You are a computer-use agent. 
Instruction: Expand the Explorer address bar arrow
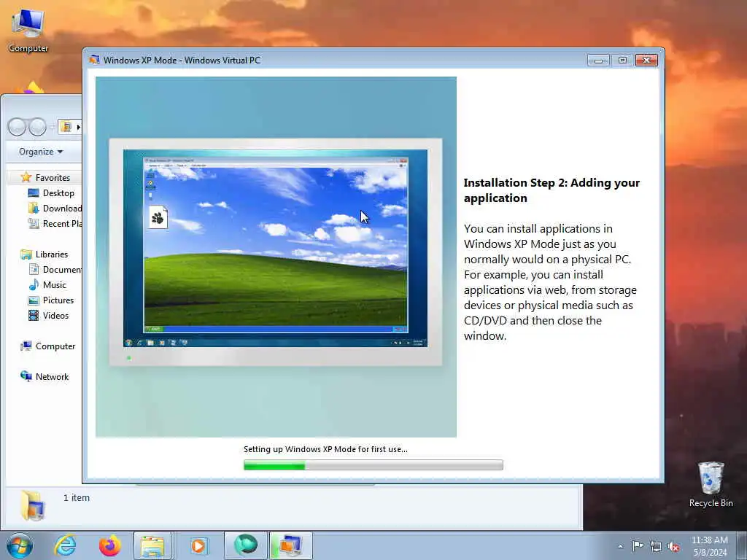tap(78, 127)
